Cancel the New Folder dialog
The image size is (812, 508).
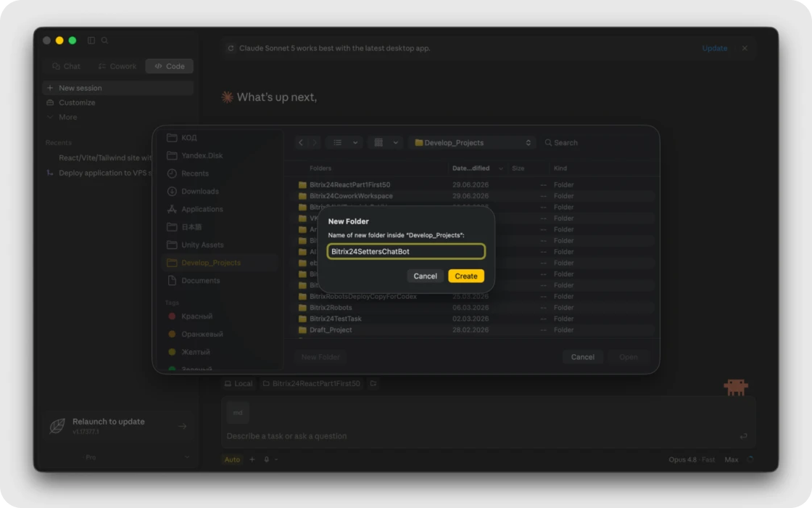tap(425, 276)
